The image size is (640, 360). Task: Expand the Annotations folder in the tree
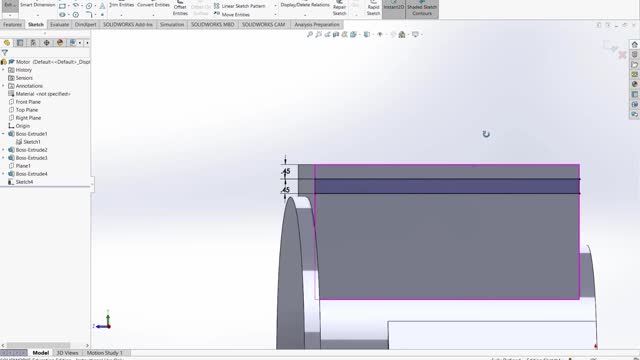pos(3,86)
